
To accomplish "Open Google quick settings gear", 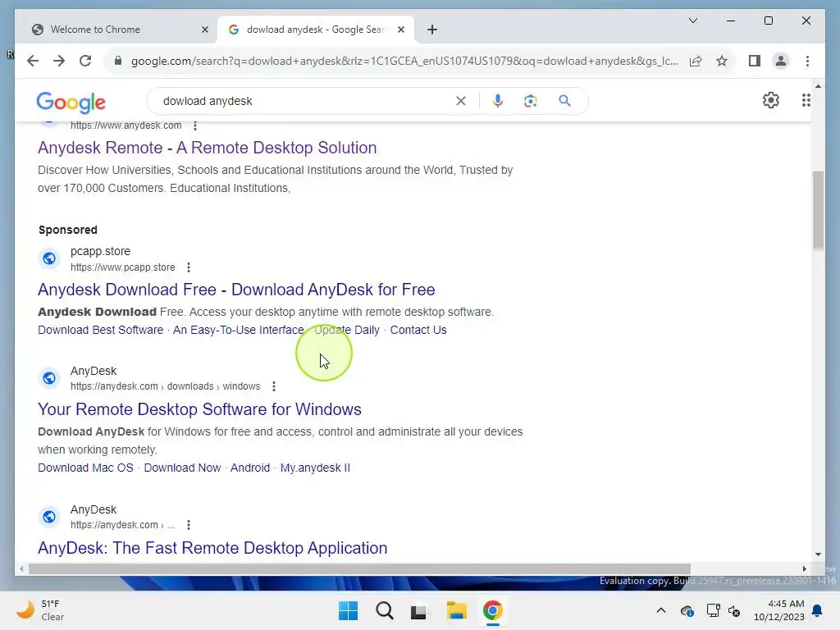I will (x=771, y=100).
